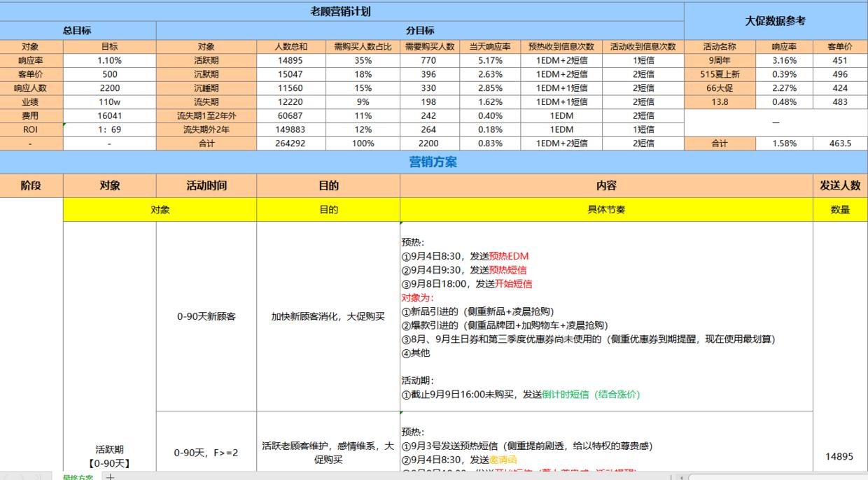Select the ROI value cell showing 1：69

[108, 129]
